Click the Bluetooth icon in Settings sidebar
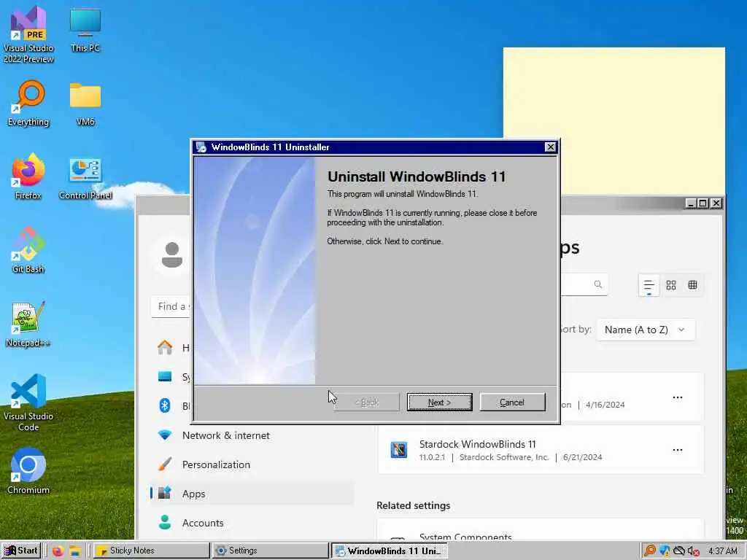Image resolution: width=747 pixels, height=560 pixels. (x=165, y=405)
